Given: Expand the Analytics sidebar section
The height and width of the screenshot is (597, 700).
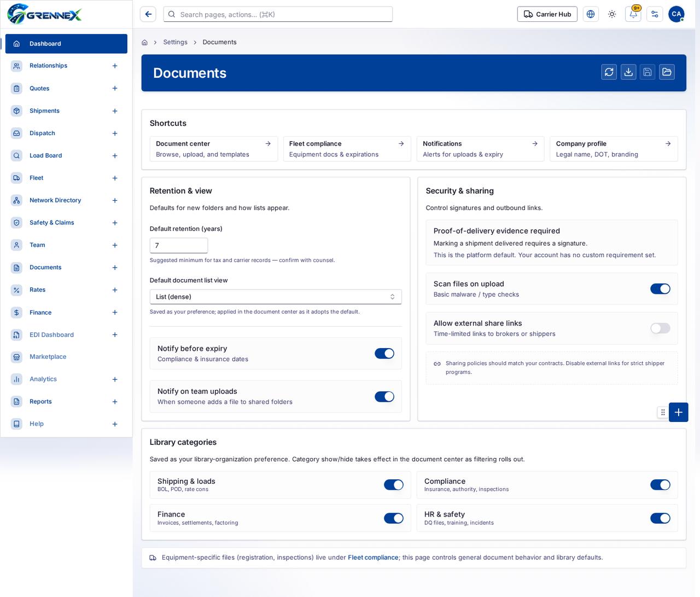Looking at the screenshot, I should coord(115,379).
